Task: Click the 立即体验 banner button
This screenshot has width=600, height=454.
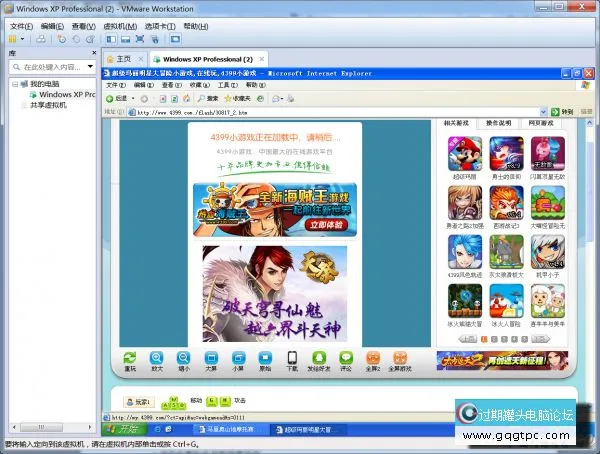Action: (326, 224)
